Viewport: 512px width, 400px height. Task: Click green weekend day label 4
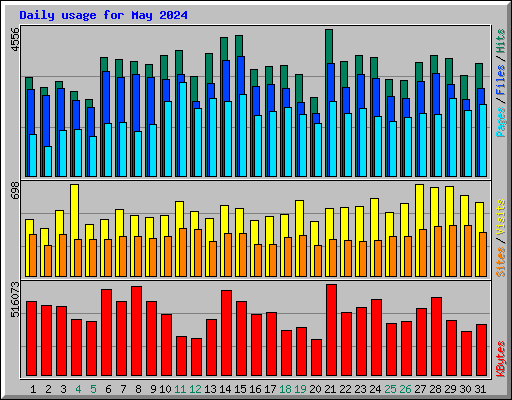pyautogui.click(x=78, y=389)
